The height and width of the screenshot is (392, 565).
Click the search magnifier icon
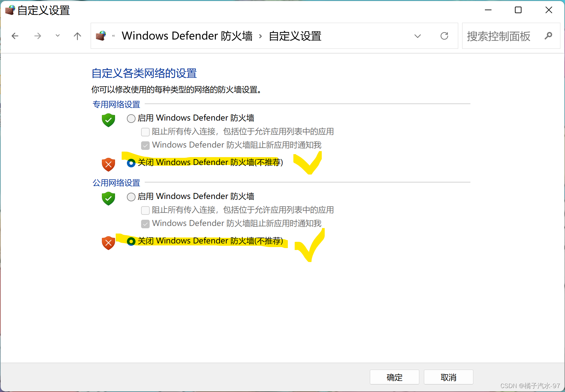tap(548, 36)
